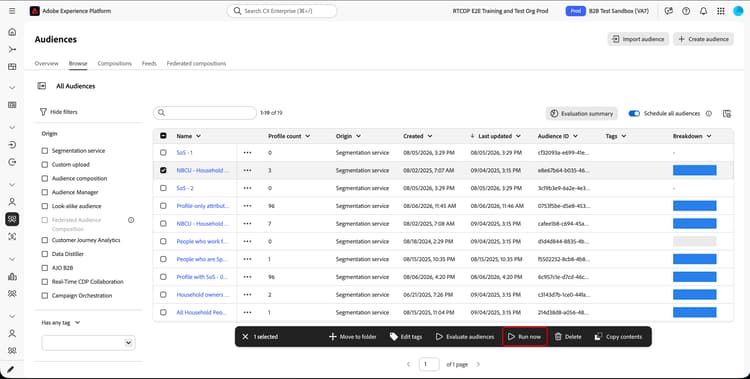The height and width of the screenshot is (379, 750).
Task: Check Custom upload origin filter
Action: pyautogui.click(x=45, y=165)
